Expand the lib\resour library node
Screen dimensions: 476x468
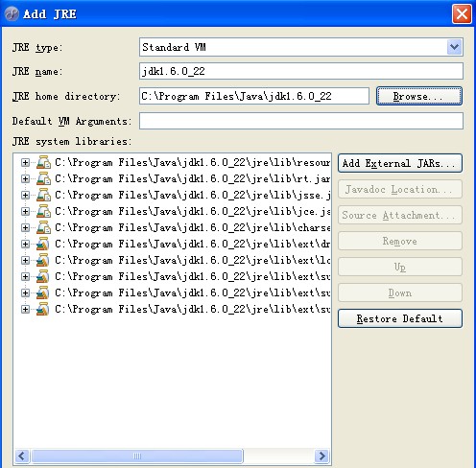coord(25,163)
